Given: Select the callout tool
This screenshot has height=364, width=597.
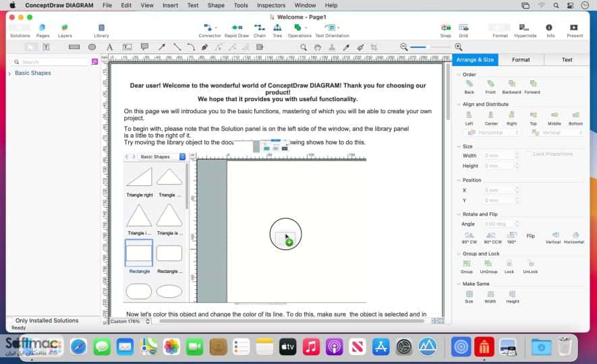Looking at the screenshot, I should click(x=144, y=47).
